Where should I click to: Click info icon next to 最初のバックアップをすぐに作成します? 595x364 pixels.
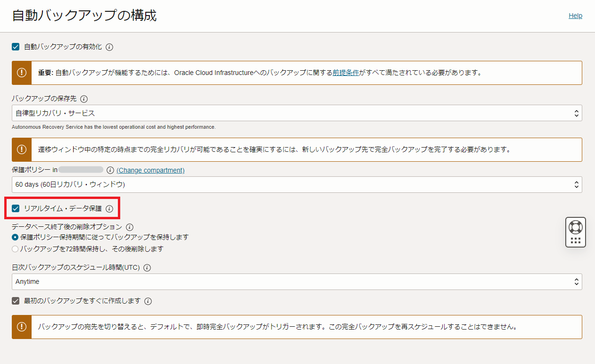coord(148,301)
